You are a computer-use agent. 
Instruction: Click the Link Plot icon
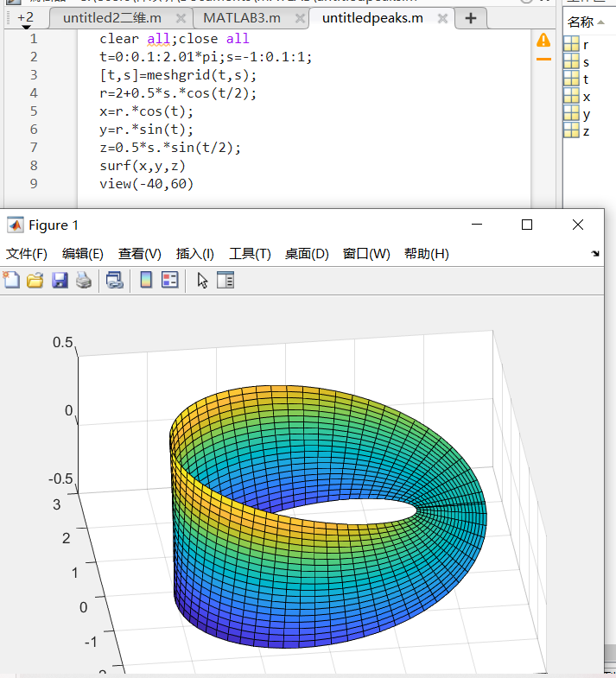pyautogui.click(x=115, y=280)
